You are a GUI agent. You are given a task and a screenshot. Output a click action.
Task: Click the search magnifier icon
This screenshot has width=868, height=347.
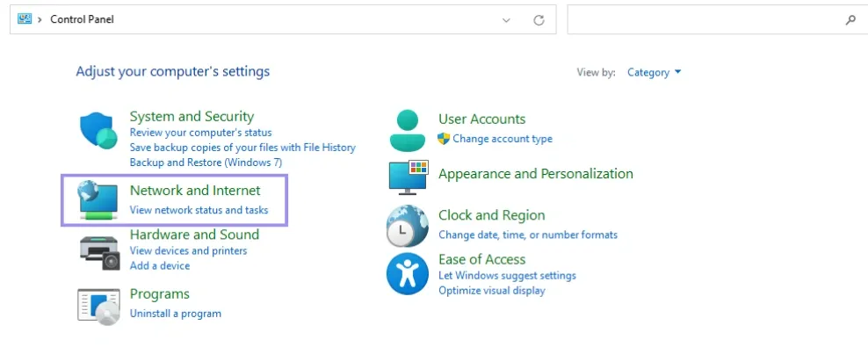click(850, 20)
